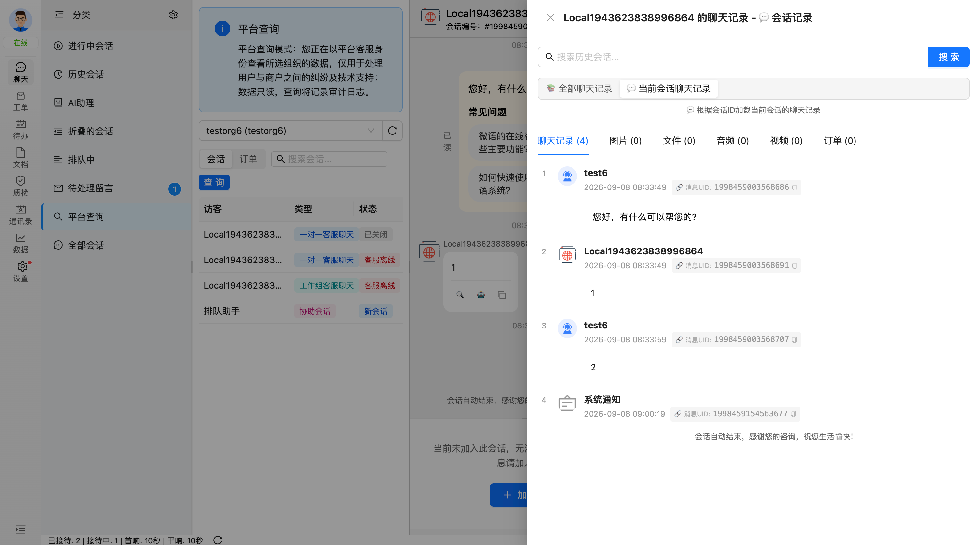The image size is (980, 545).
Task: Copy message UID 1998459003568707
Action: 794,340
